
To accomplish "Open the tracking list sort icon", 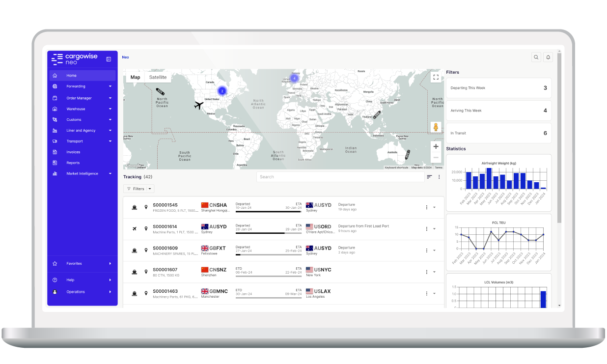I will (x=429, y=177).
